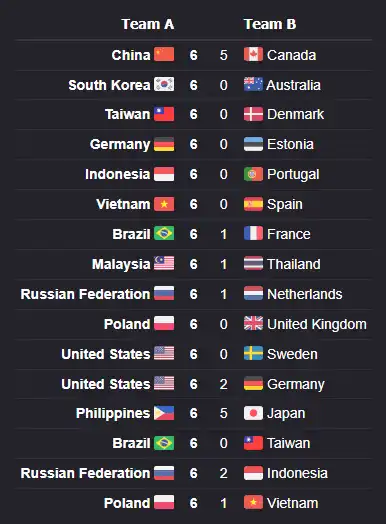Click Thailand team name

(x=294, y=264)
